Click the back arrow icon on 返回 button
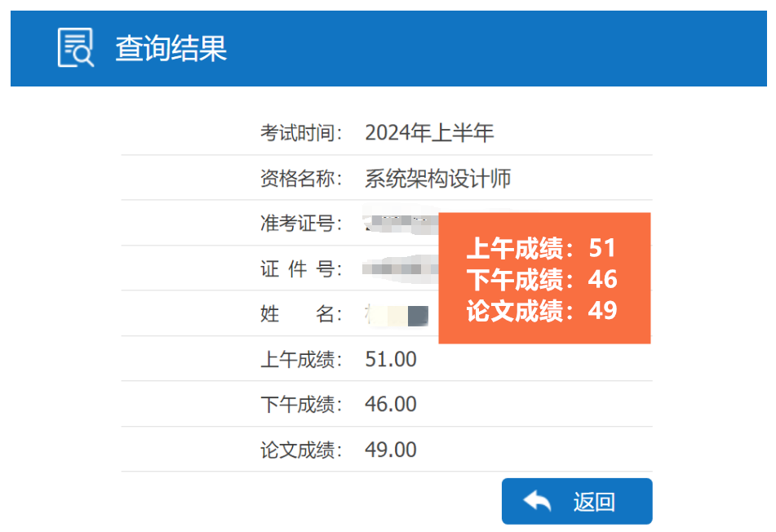Viewport: 776px width, 532px height. [x=537, y=501]
